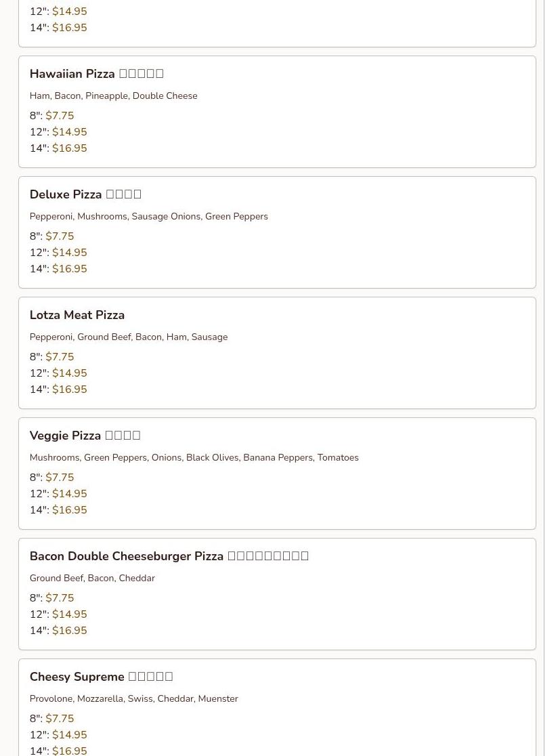Click the emoji icons beside Hawaiian Pizza

tap(141, 74)
